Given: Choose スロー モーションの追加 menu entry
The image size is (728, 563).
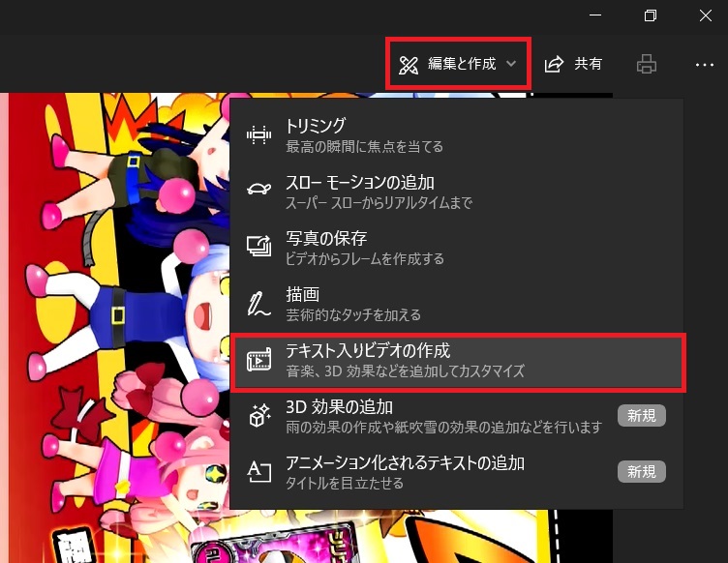Looking at the screenshot, I should [359, 182].
